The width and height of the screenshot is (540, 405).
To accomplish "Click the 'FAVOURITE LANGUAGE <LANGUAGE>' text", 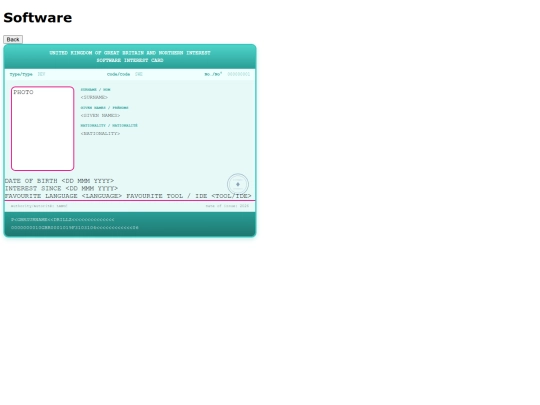I will 63,196.
